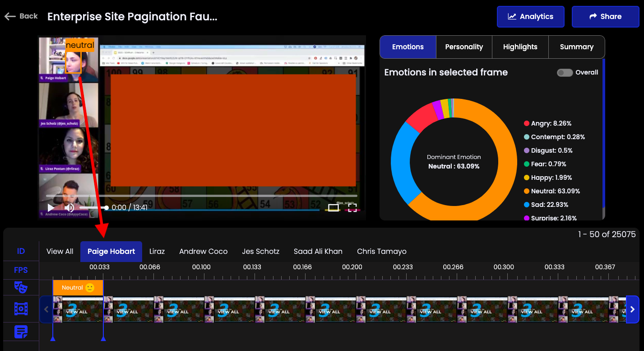Go to previous timeline frames page

pos(46,309)
